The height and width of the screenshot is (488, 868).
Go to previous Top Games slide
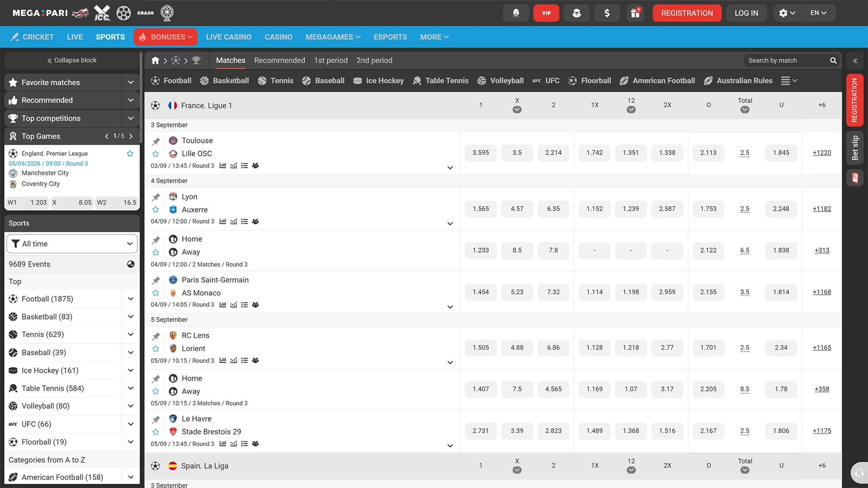point(107,136)
